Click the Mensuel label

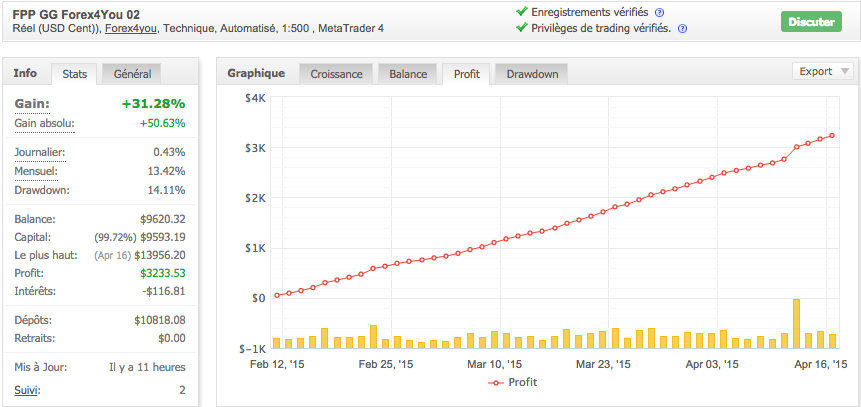36,171
